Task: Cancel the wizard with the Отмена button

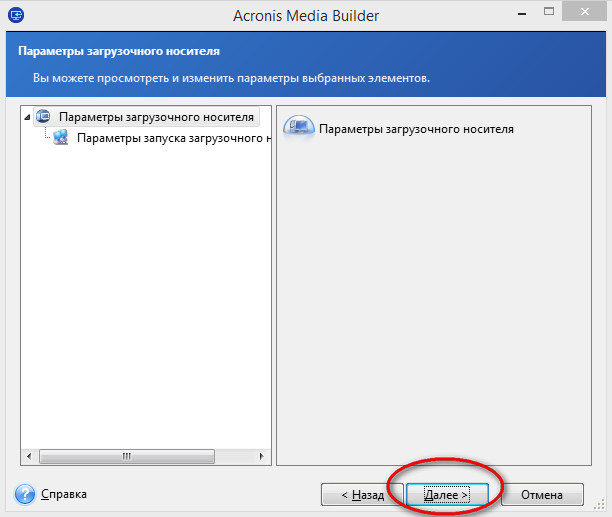Action: [x=542, y=495]
